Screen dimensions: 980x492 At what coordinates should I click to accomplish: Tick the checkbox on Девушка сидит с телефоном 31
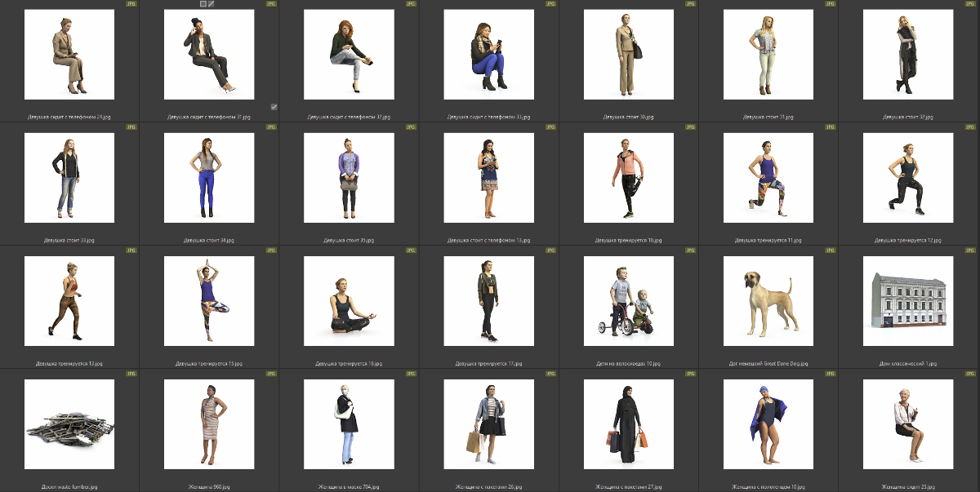pyautogui.click(x=274, y=107)
